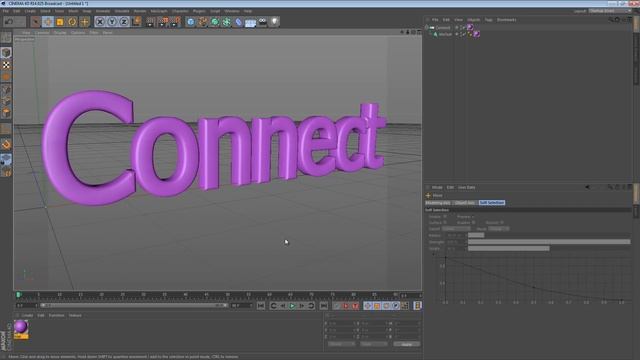
Task: Select the MoText object row
Action: click(x=445, y=34)
